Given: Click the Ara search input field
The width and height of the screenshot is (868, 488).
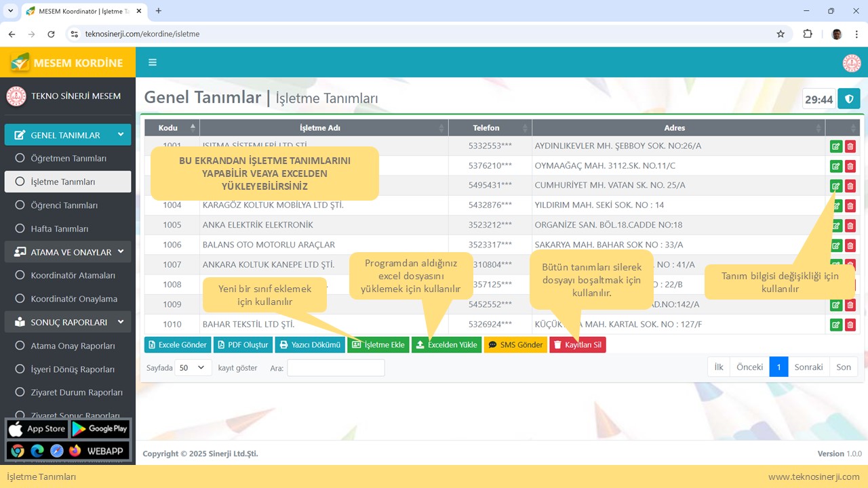Looking at the screenshot, I should [336, 367].
